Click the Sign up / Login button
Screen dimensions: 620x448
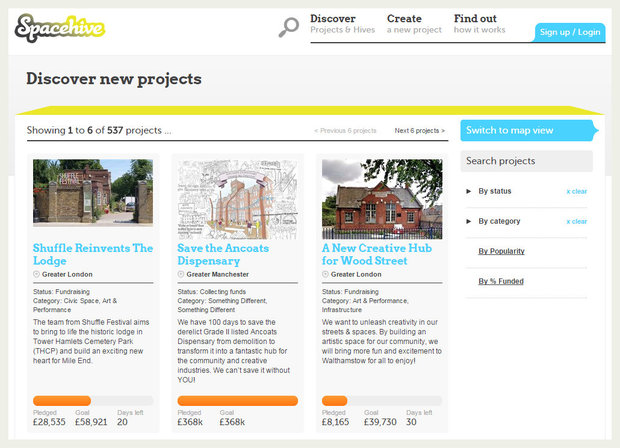(570, 32)
